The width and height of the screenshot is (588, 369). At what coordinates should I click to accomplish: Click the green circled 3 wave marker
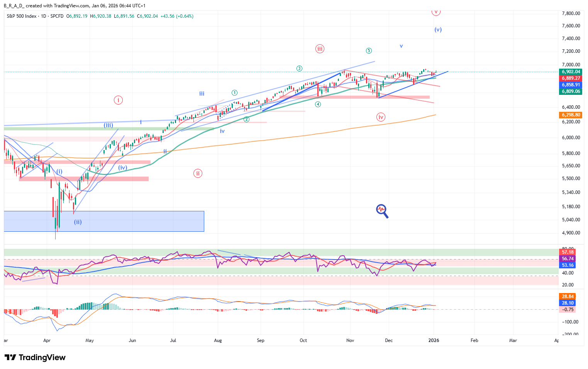(x=299, y=69)
